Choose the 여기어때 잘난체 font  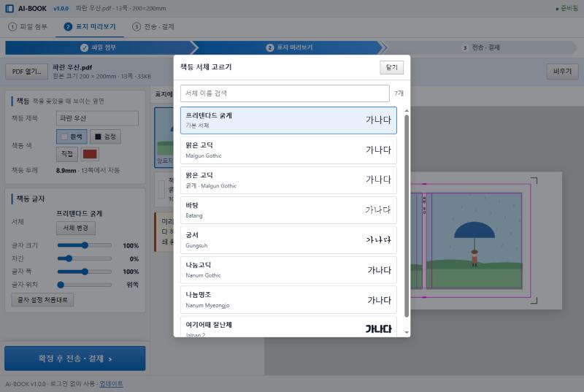click(288, 326)
